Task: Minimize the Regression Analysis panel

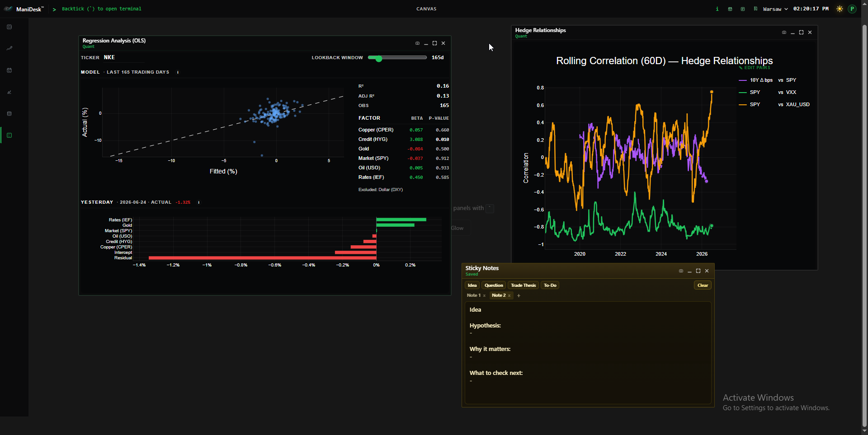Action: point(426,43)
